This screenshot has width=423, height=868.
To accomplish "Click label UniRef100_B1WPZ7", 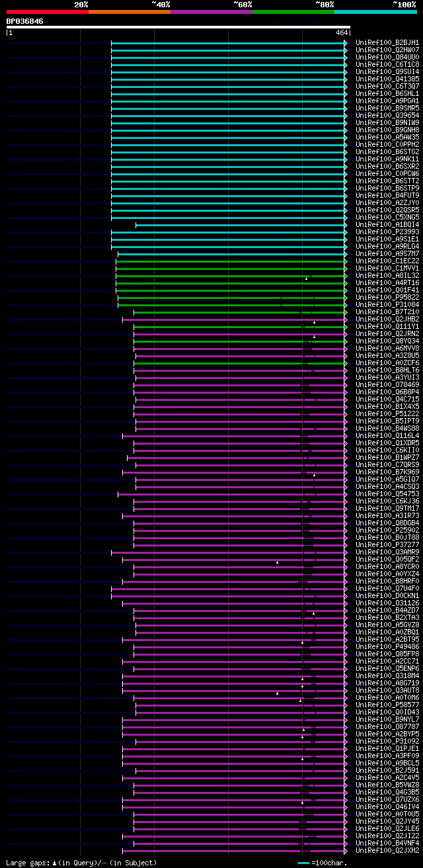I will [x=387, y=457].
